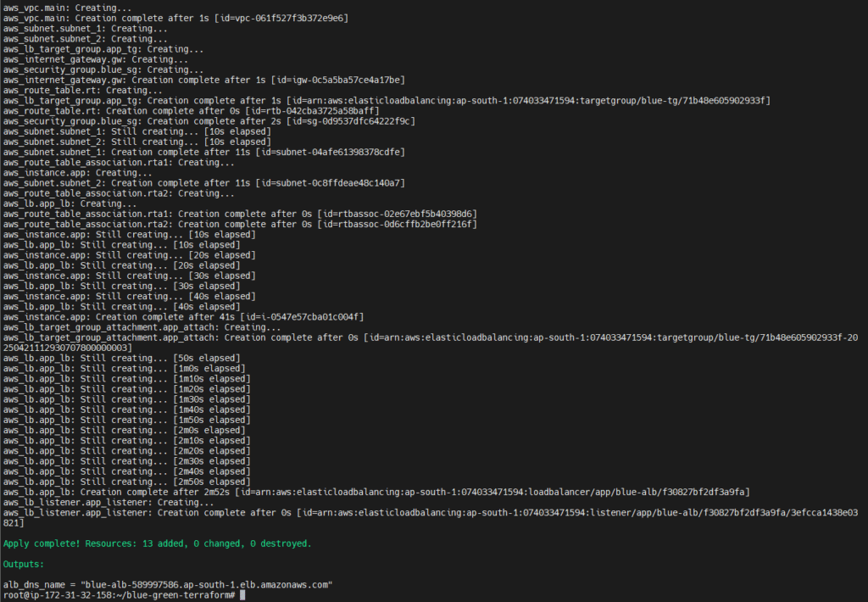Select 'aws_lb_target_group.app_tg: Creating...' line
868x602 pixels.
(x=103, y=49)
